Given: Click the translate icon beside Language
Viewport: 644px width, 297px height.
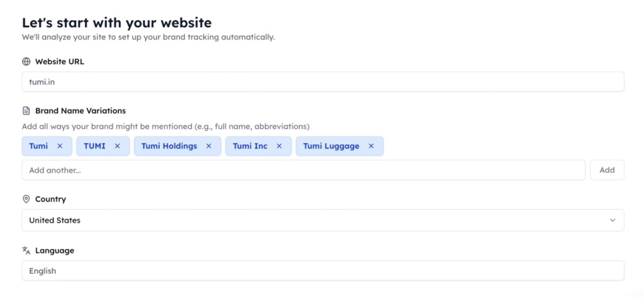Looking at the screenshot, I should click(x=26, y=250).
